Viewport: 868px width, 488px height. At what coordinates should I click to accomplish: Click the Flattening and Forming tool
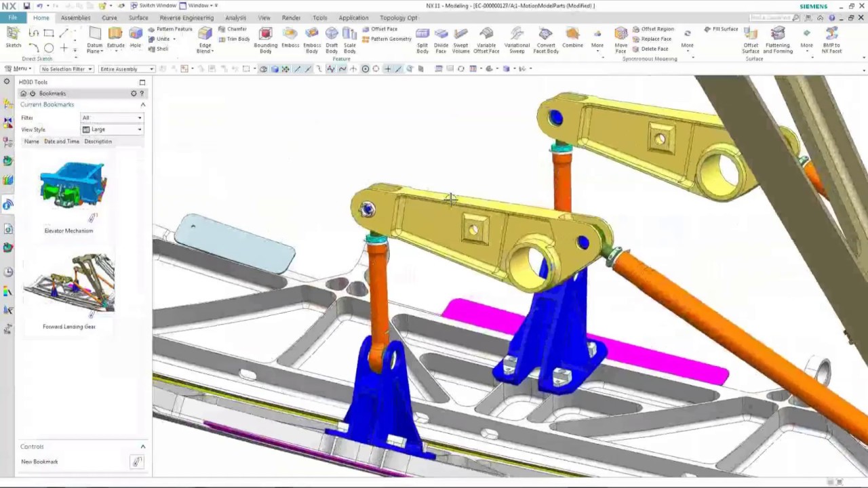[x=778, y=40]
